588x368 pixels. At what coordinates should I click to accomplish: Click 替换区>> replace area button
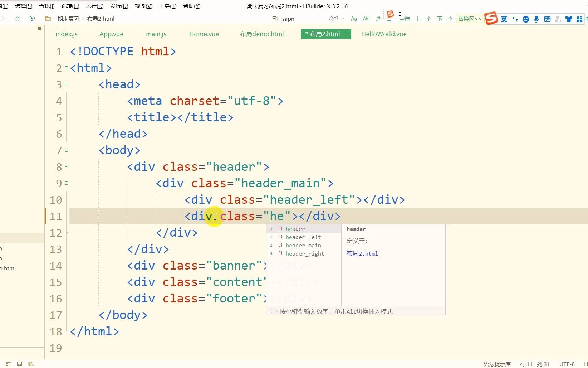point(470,19)
